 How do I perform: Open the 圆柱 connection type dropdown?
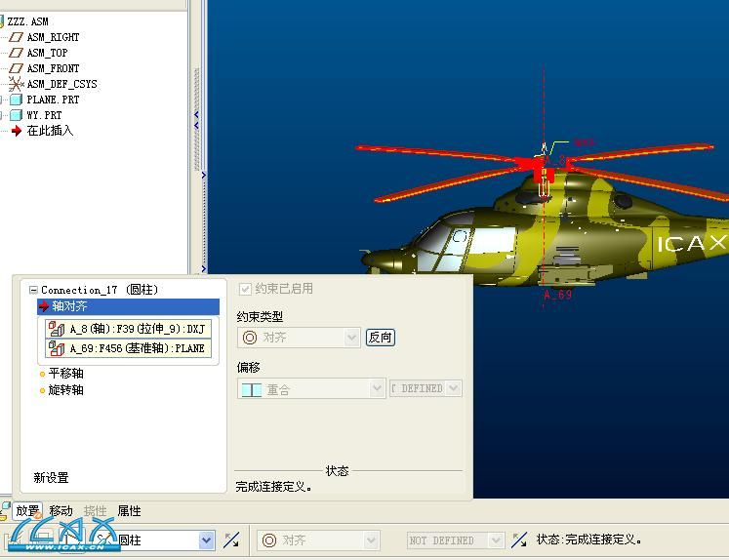click(x=206, y=540)
